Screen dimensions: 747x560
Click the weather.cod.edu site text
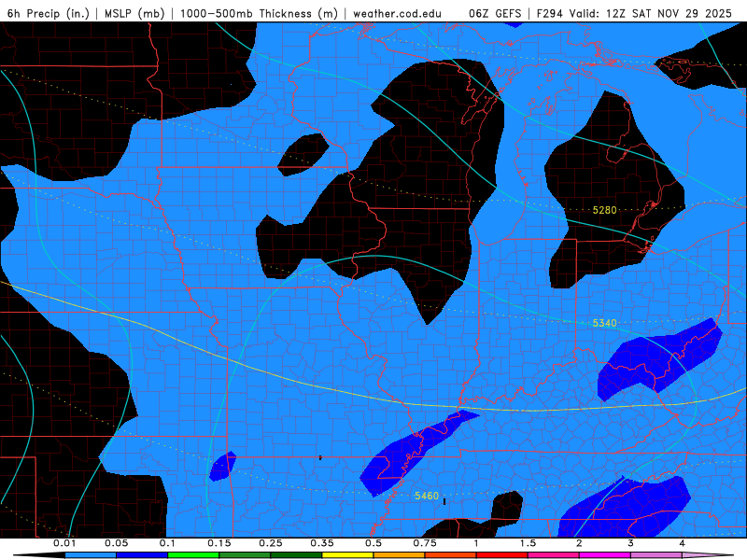[397, 13]
